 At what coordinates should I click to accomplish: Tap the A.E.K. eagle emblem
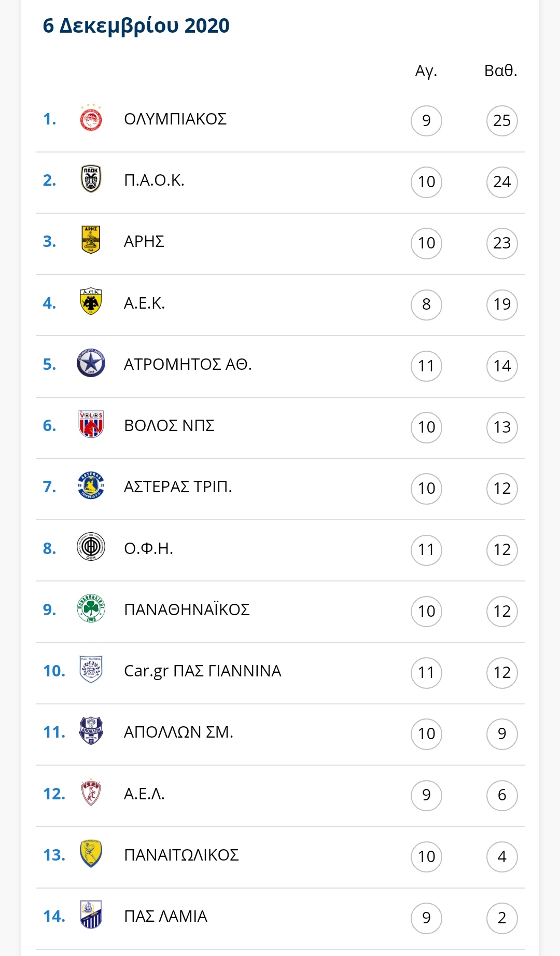pyautogui.click(x=91, y=301)
